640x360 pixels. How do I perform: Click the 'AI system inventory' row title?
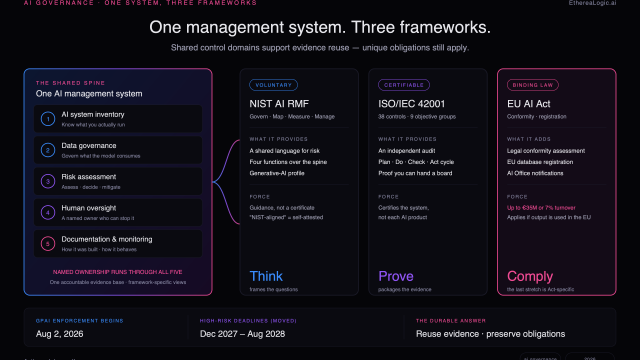93,115
